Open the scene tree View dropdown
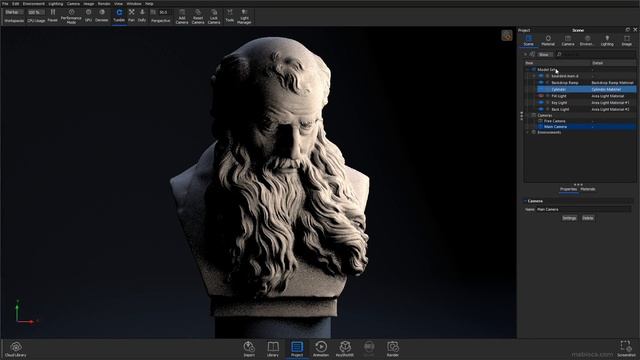The image size is (640, 360). pos(544,54)
